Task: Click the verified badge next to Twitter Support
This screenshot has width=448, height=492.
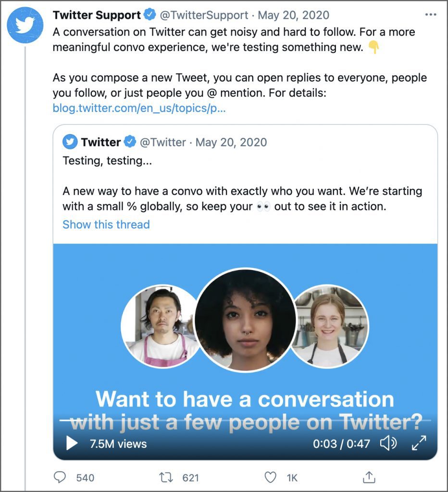Action: click(x=150, y=14)
